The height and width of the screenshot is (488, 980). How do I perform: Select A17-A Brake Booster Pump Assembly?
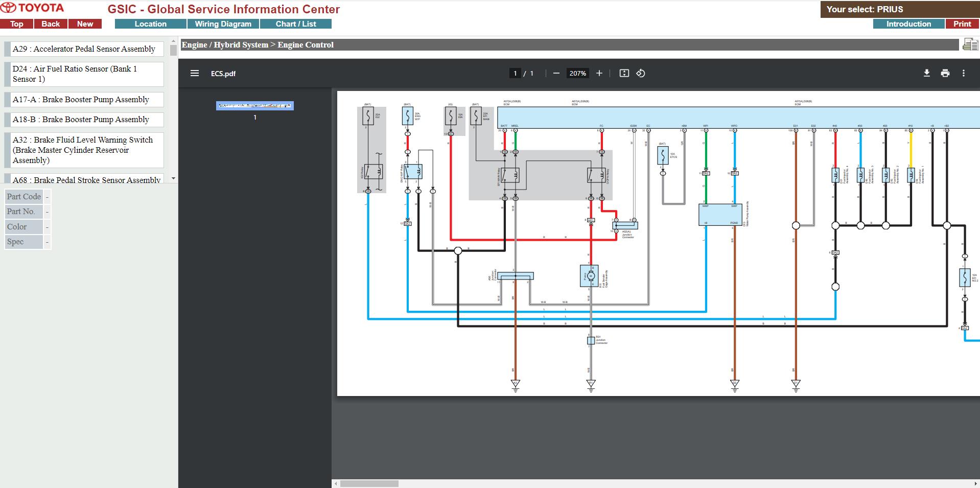84,100
